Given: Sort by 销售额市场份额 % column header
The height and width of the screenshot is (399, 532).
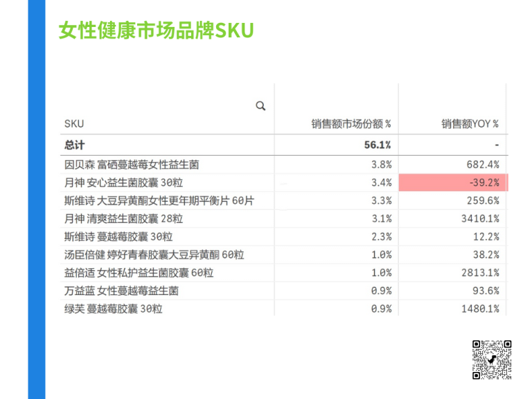Looking at the screenshot, I should click(x=351, y=124).
